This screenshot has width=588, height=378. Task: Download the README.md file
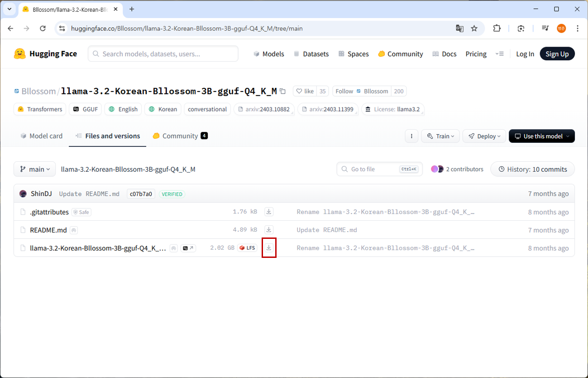click(269, 230)
